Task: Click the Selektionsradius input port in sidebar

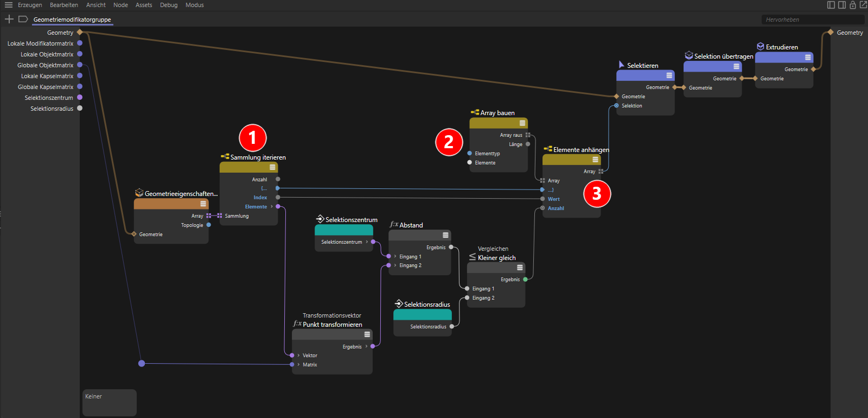Action: (x=80, y=109)
